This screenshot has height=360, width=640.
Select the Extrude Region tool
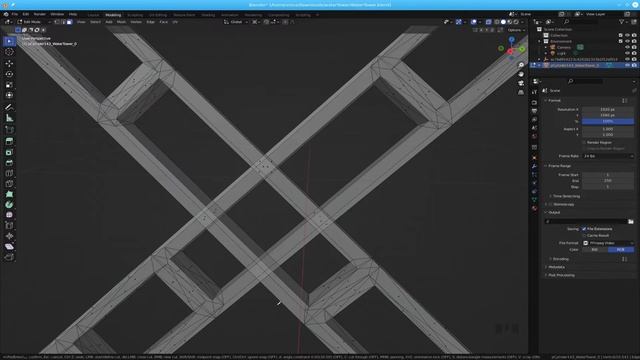(x=9, y=141)
